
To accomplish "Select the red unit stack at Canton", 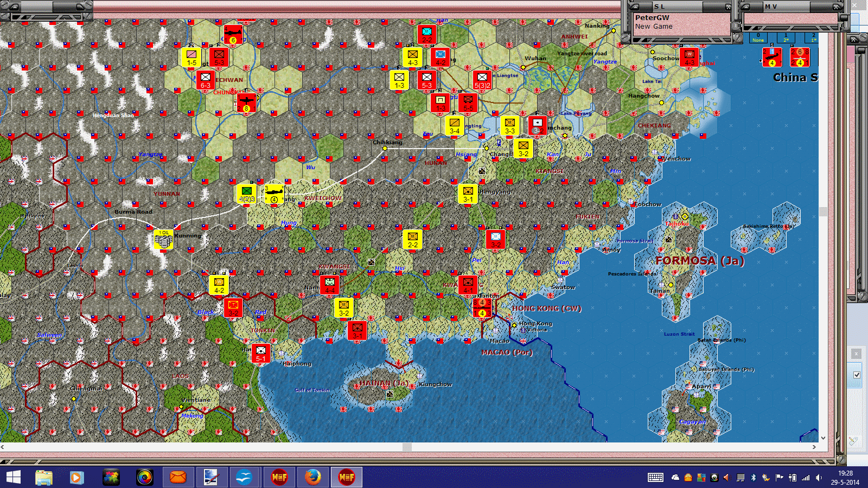I will (482, 307).
